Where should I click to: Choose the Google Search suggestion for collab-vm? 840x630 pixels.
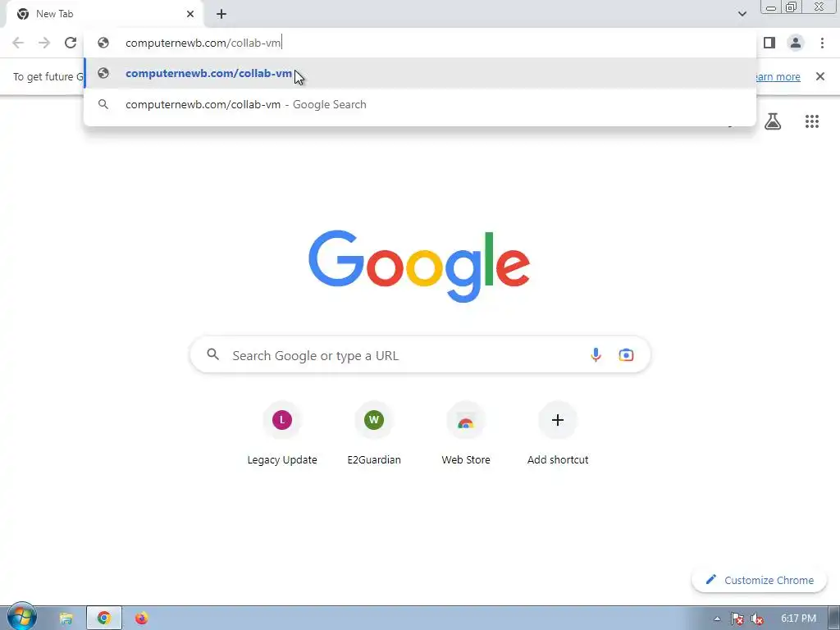pos(420,104)
